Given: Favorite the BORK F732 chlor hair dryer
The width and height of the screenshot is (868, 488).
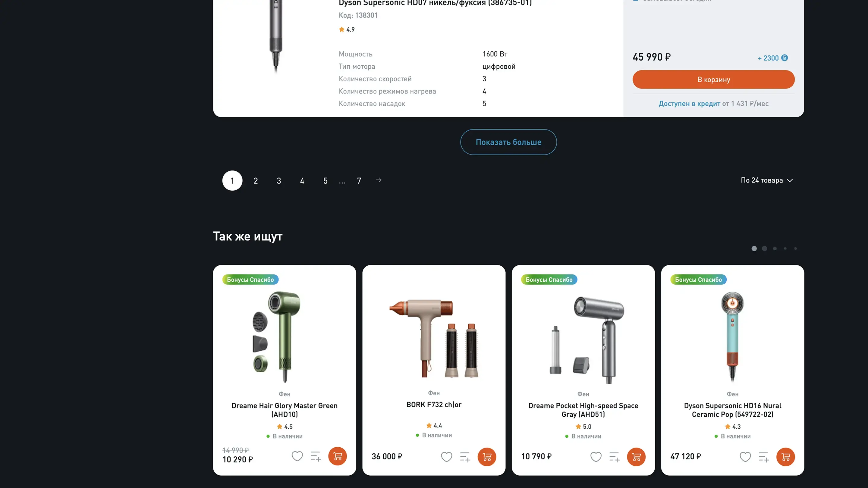Looking at the screenshot, I should [446, 457].
